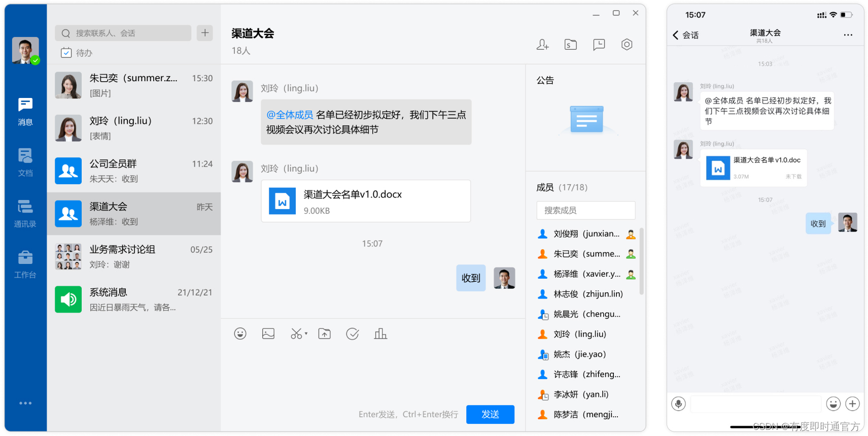Image resolution: width=868 pixels, height=436 pixels.
Task: Open the 业务需求讨论组 group chat
Action: 134,257
